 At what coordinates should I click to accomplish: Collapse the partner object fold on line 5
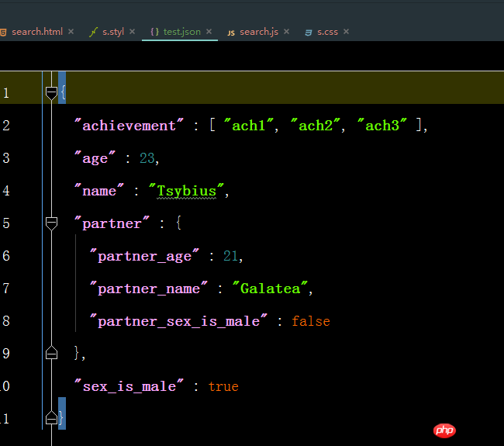[x=51, y=223]
